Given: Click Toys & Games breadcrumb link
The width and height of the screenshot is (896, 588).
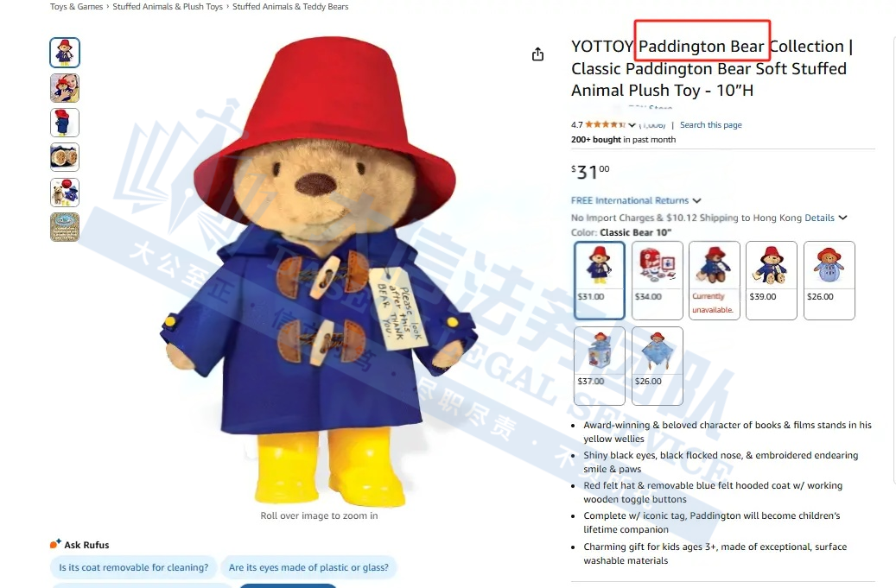Looking at the screenshot, I should (77, 7).
